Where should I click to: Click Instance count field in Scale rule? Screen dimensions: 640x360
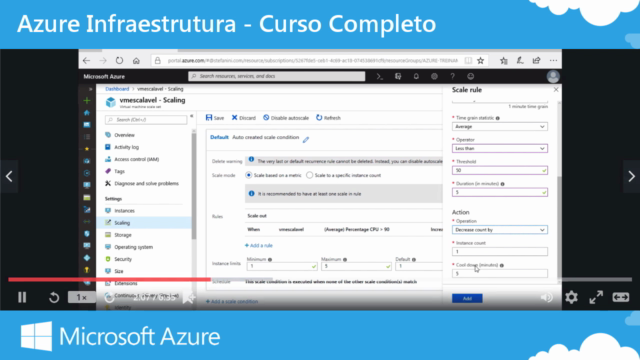(500, 251)
